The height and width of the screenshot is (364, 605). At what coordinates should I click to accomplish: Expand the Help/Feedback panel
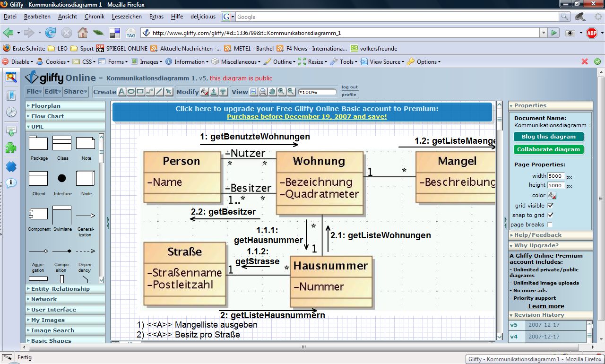(551, 235)
